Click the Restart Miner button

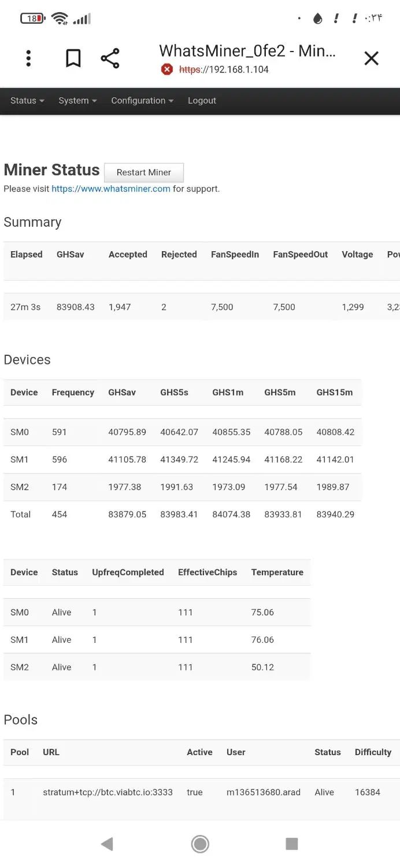coord(144,172)
